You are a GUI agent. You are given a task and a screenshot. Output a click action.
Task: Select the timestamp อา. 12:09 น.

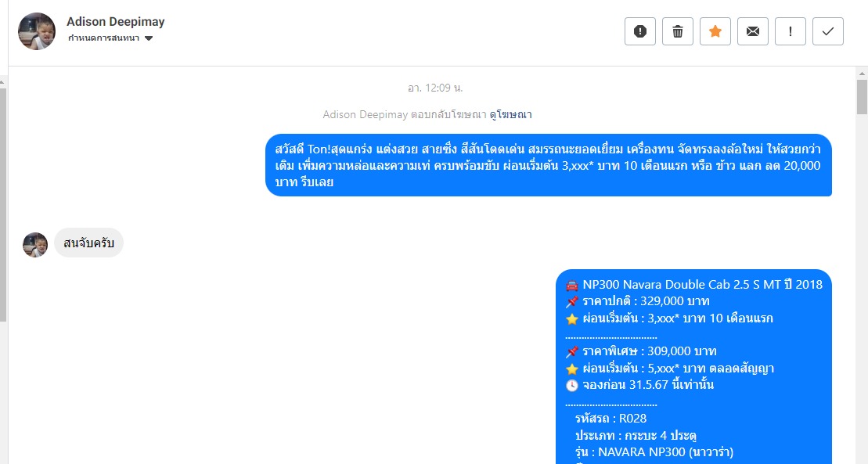pyautogui.click(x=435, y=88)
